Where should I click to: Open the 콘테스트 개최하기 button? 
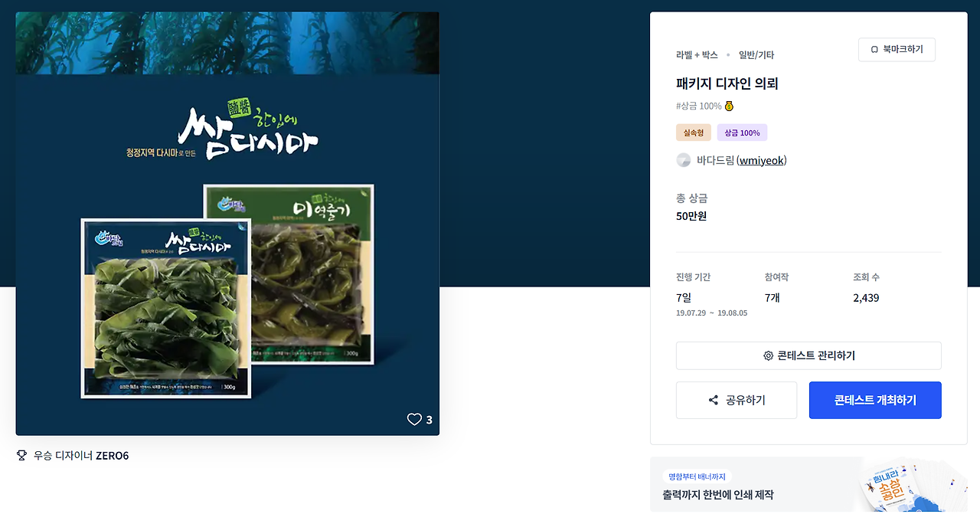875,400
